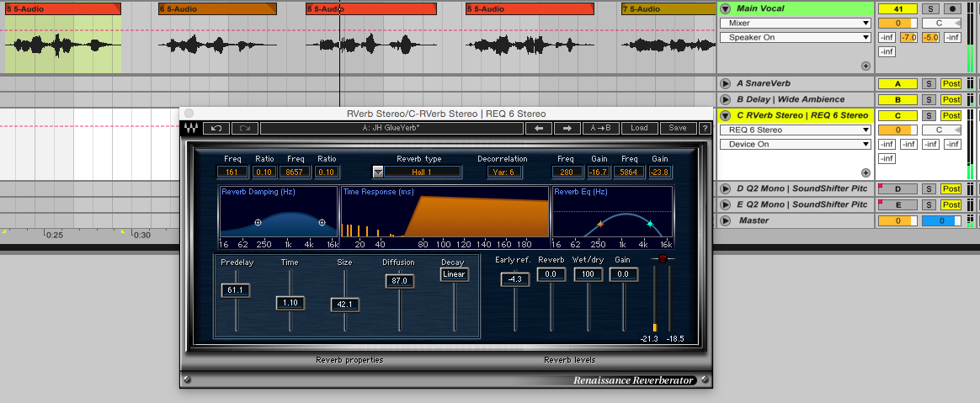Open the Speaker On control chooser dropdown

coord(796,38)
